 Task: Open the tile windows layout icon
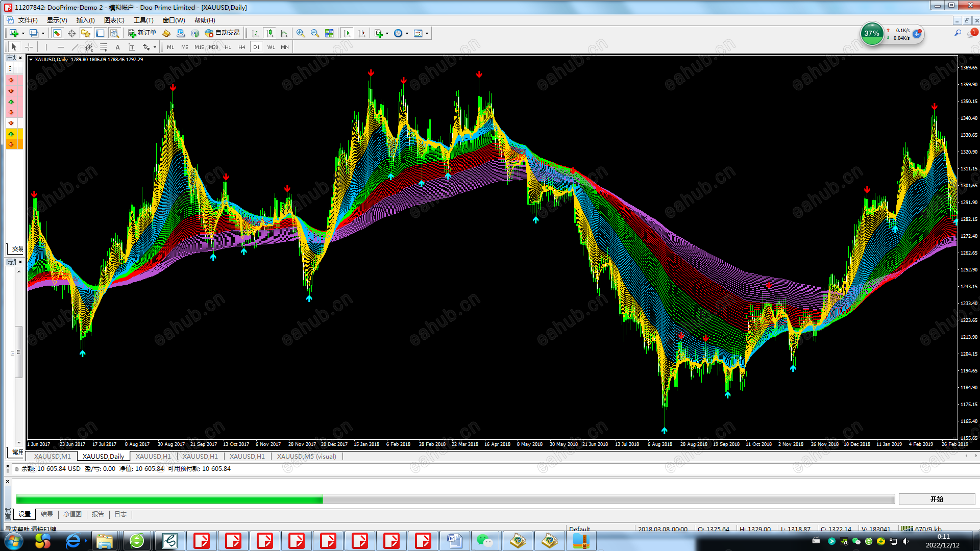pos(329,33)
